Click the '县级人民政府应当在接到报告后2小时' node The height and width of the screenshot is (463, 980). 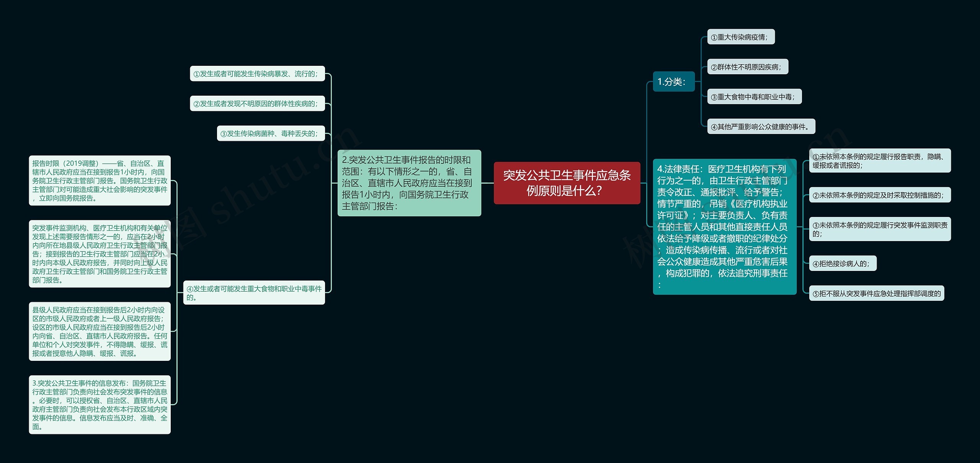[100, 331]
